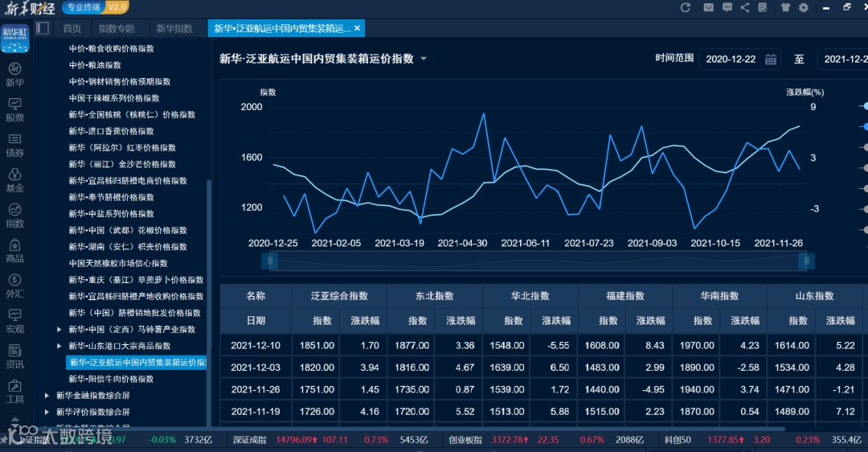Switch to the 首页 tab

click(72, 28)
